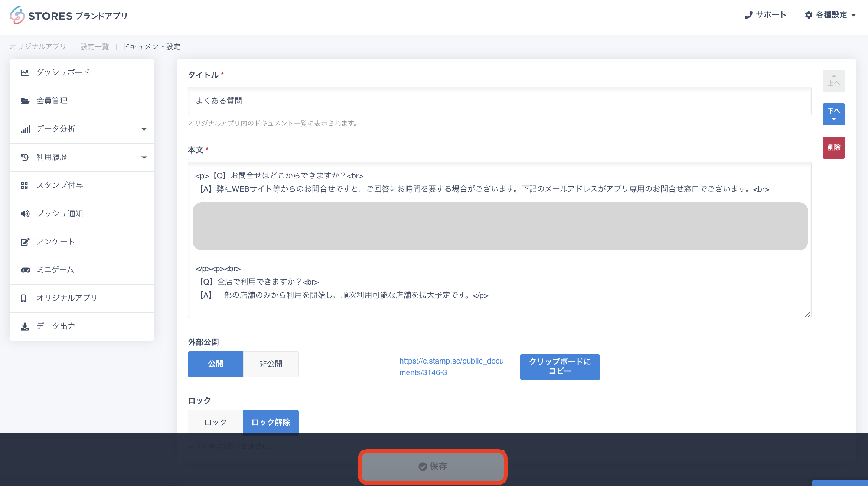Click the member management folder icon
Screen dimensions: 868x486
pos(25,101)
